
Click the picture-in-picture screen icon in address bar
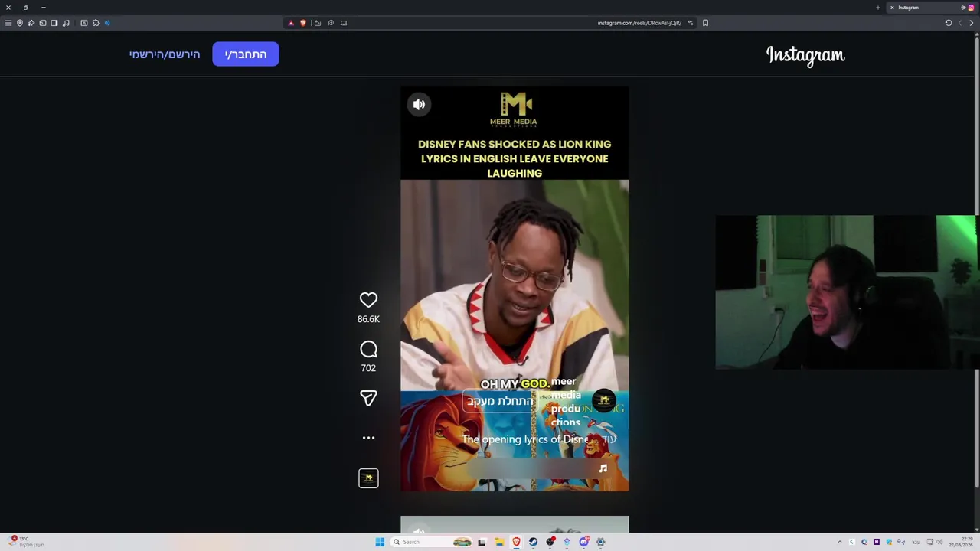[344, 23]
